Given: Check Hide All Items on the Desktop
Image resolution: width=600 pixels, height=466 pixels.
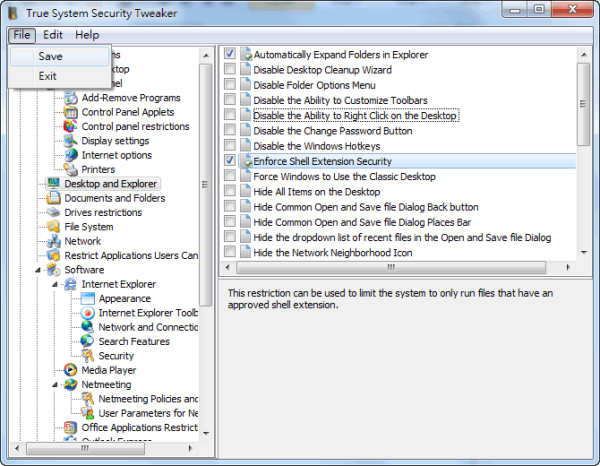Looking at the screenshot, I should click(230, 191).
